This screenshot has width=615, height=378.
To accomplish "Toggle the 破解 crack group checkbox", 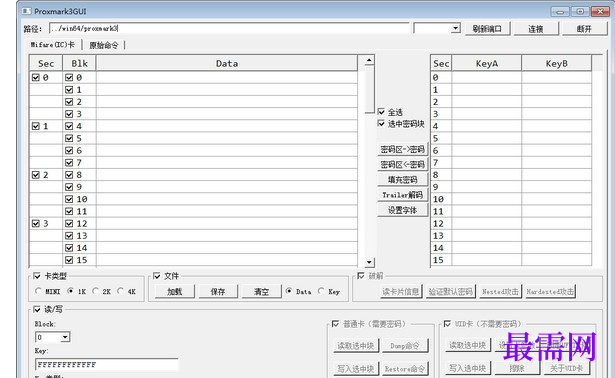I will tap(361, 276).
